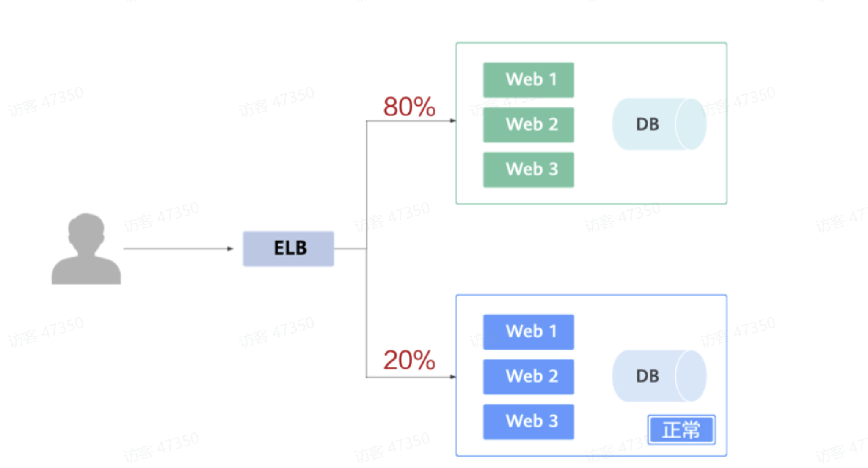Click the DB text in green cylinder
The height and width of the screenshot is (468, 868).
(648, 124)
